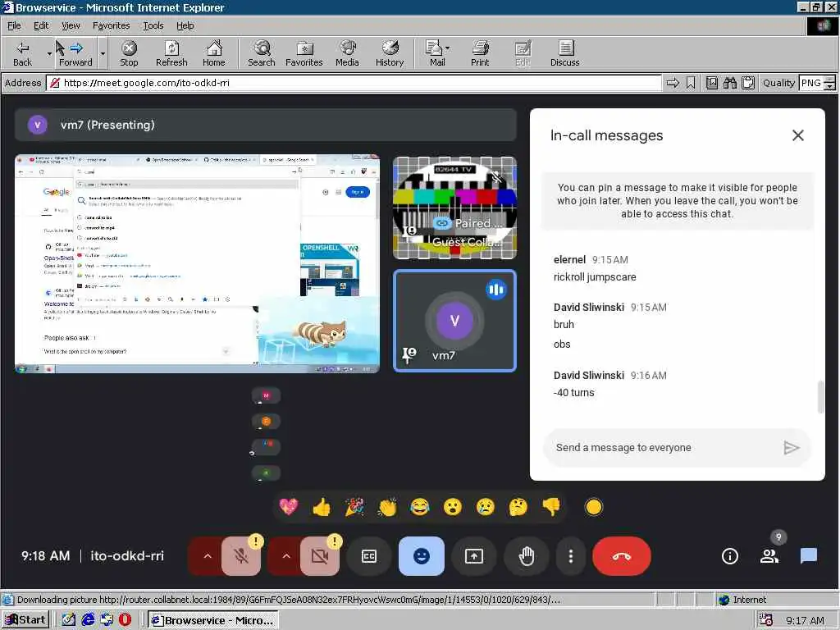This screenshot has height=630, width=840.
Task: Open the Forward button history dropdown arrow
Action: click(x=103, y=53)
